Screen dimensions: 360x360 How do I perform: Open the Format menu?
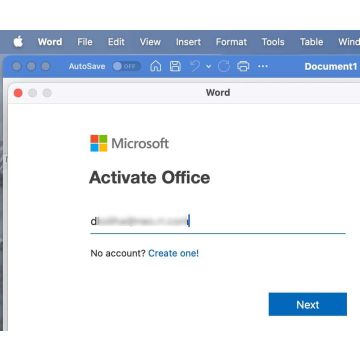(x=231, y=42)
